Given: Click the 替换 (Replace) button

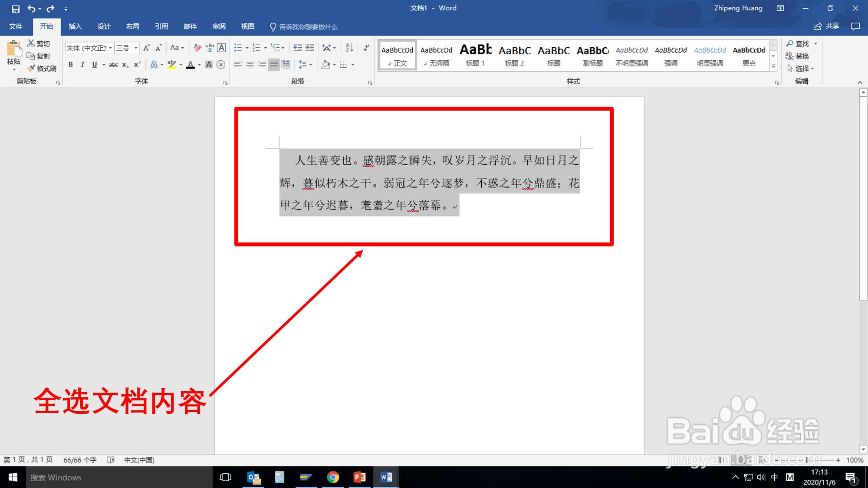Looking at the screenshot, I should click(x=798, y=56).
